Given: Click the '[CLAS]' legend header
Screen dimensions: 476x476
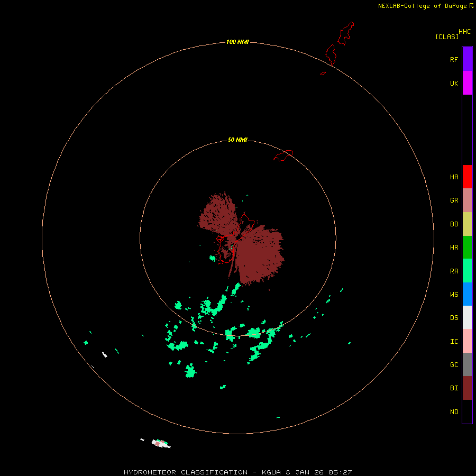Looking at the screenshot, I should [x=447, y=36].
